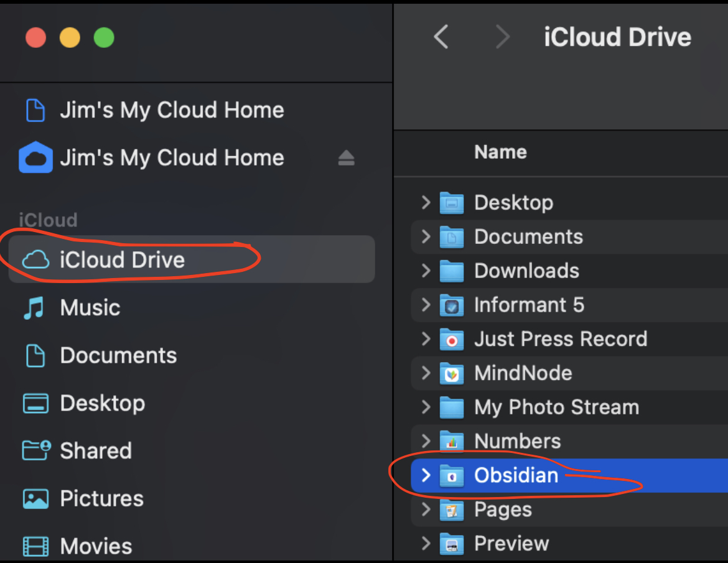The height and width of the screenshot is (563, 728).
Task: Click the iCloud sidebar section header
Action: pos(48,220)
